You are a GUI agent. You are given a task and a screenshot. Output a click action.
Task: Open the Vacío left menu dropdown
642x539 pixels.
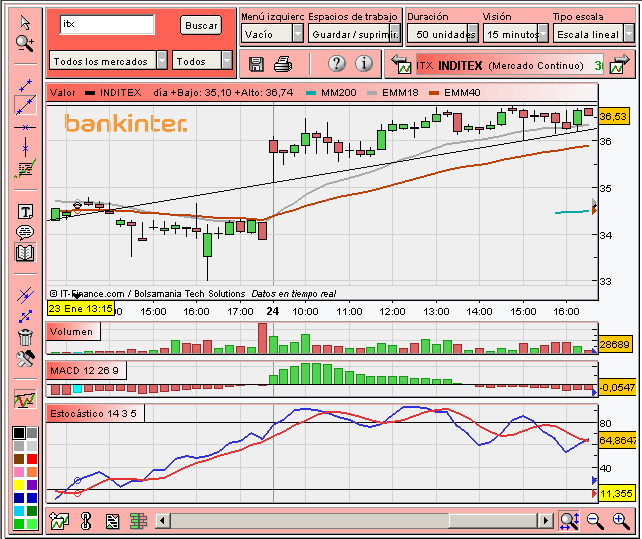coord(272,34)
